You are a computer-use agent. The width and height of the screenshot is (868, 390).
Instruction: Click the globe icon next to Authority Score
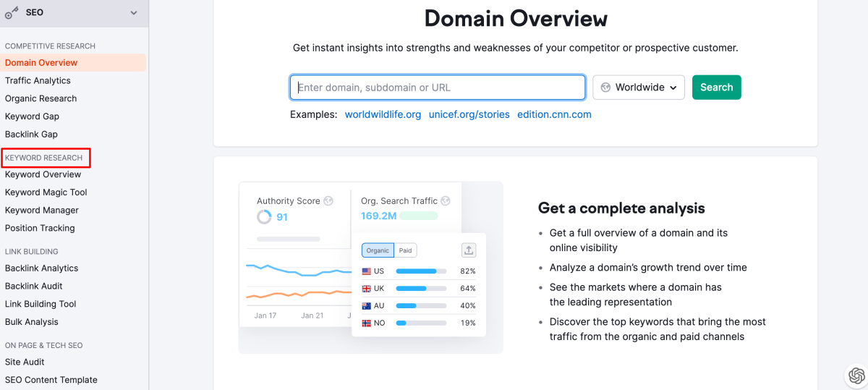point(328,201)
